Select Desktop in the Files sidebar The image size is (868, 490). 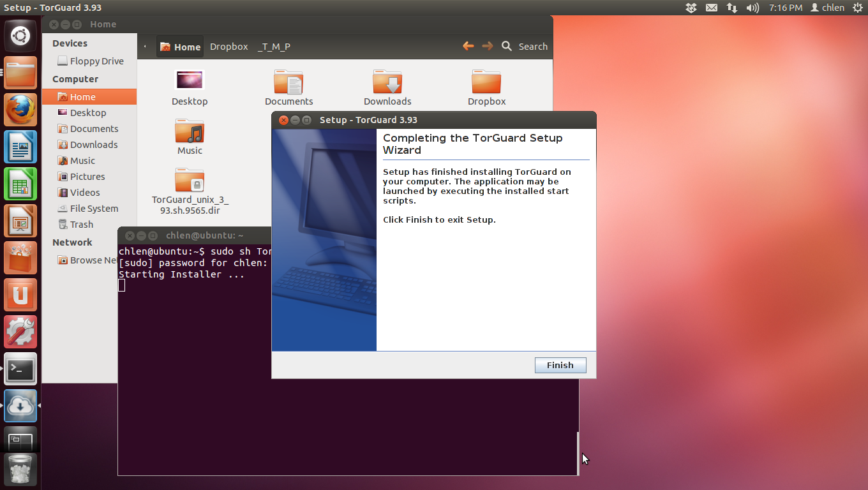[x=89, y=113]
